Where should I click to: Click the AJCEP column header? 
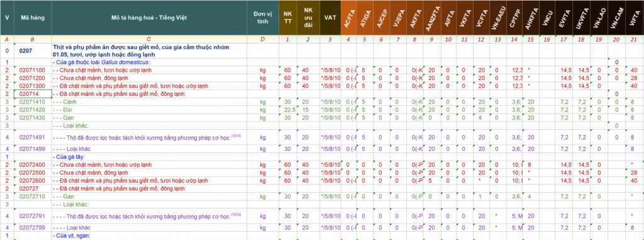click(x=382, y=18)
